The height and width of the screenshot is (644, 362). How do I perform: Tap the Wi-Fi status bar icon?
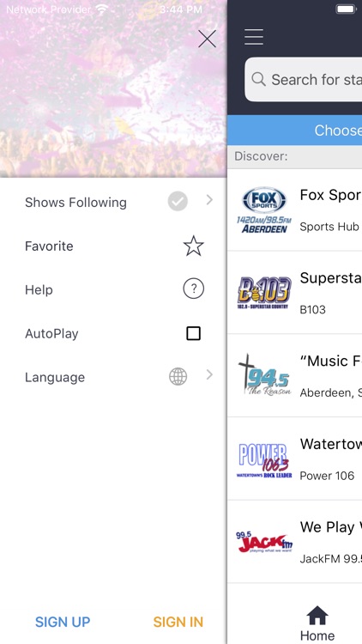101,9
